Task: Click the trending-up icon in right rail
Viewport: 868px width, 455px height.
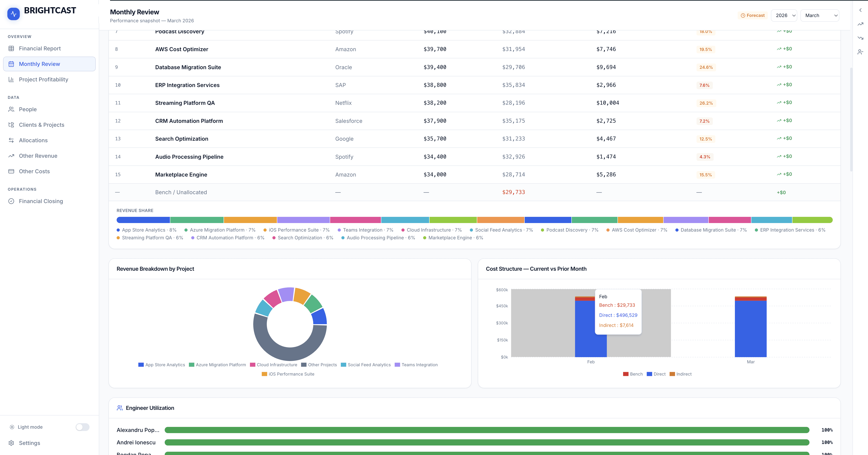Action: tap(860, 24)
